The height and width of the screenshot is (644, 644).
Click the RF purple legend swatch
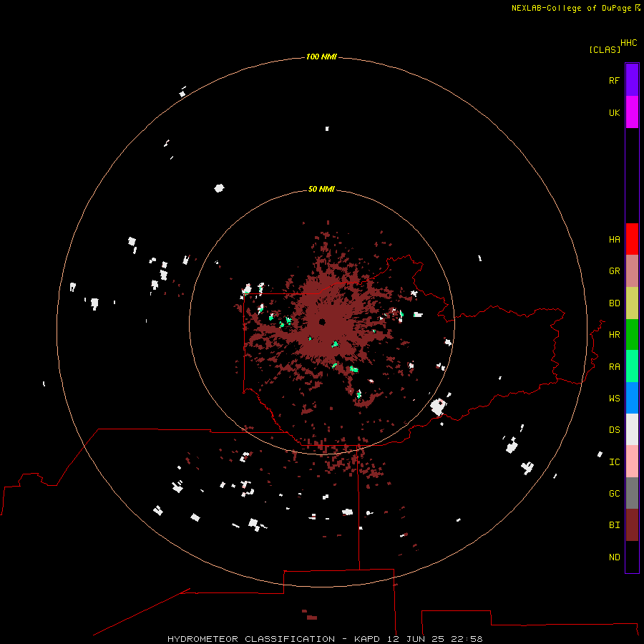(x=632, y=80)
